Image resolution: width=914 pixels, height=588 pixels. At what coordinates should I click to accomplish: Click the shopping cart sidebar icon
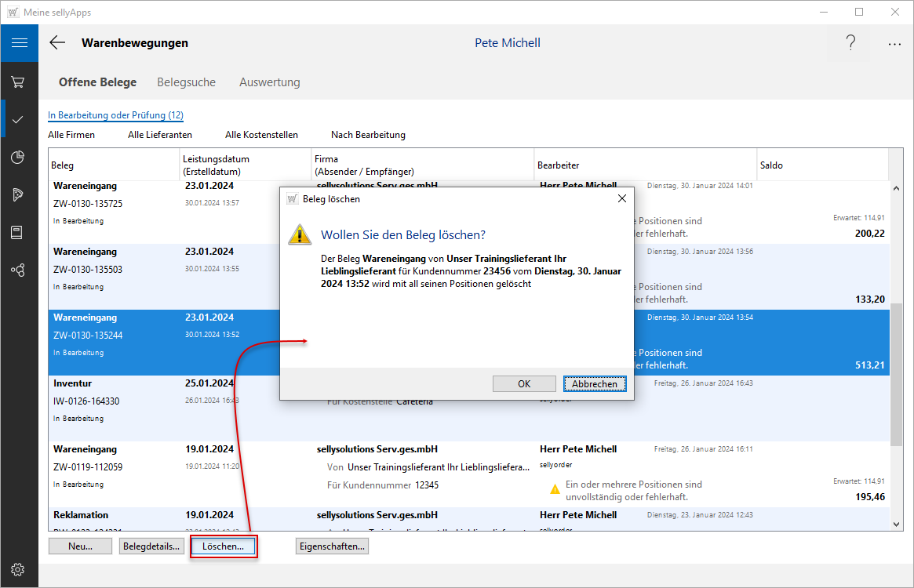(18, 82)
